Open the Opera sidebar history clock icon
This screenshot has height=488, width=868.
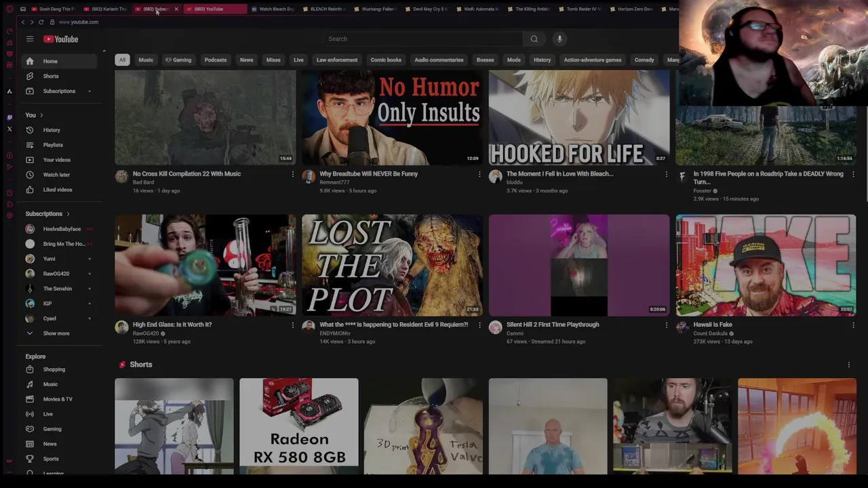[x=9, y=192]
